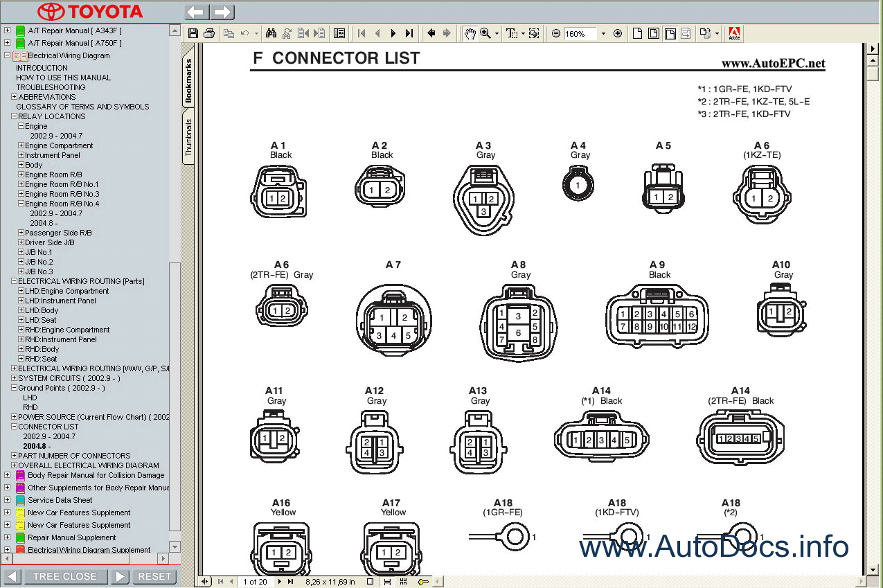883x588 pixels.
Task: Select the Graphics Select tool
Action: point(534,33)
